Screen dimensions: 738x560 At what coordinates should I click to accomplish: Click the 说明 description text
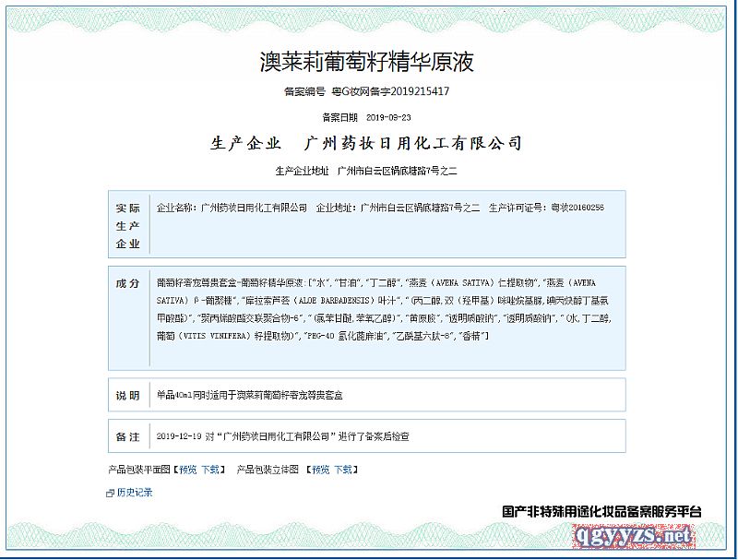pyautogui.click(x=256, y=396)
